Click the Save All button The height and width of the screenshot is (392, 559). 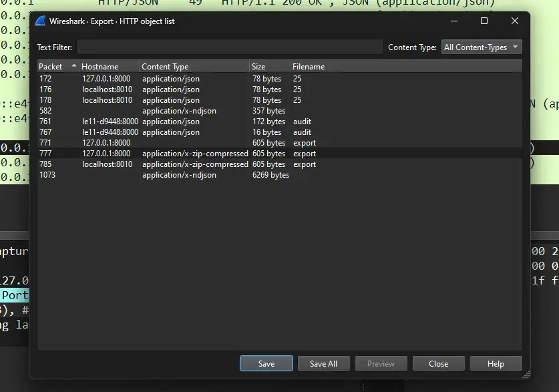pos(324,363)
